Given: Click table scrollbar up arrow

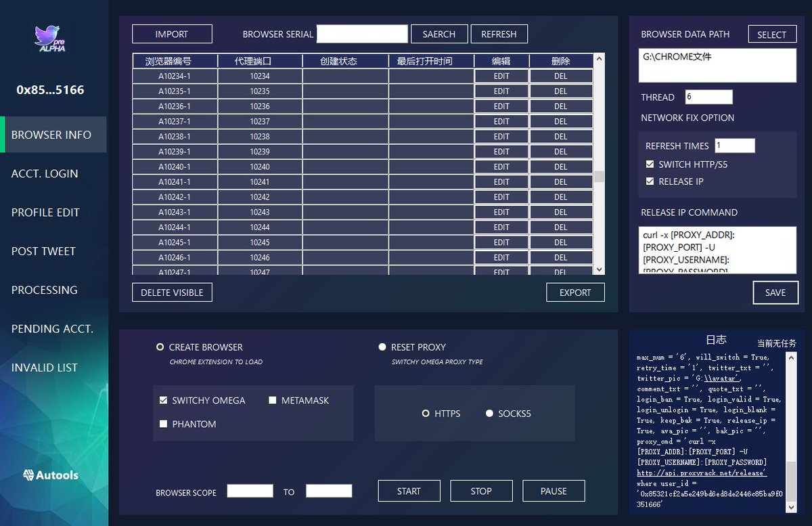Looking at the screenshot, I should coord(599,60).
